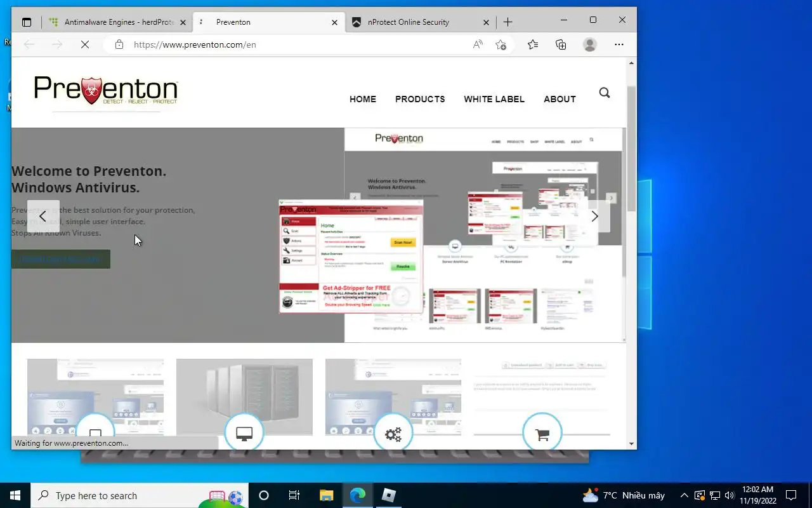Open the Collections icon
The height and width of the screenshot is (508, 812).
(x=561, y=44)
